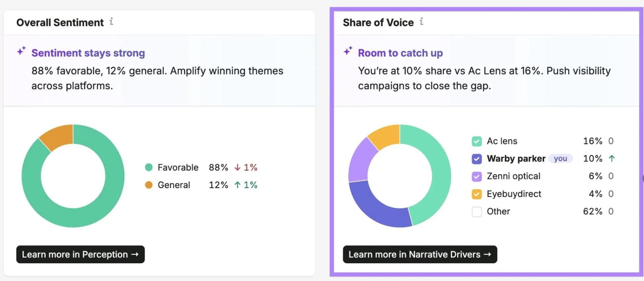Click the green up arrow beside Warby parker

click(612, 159)
